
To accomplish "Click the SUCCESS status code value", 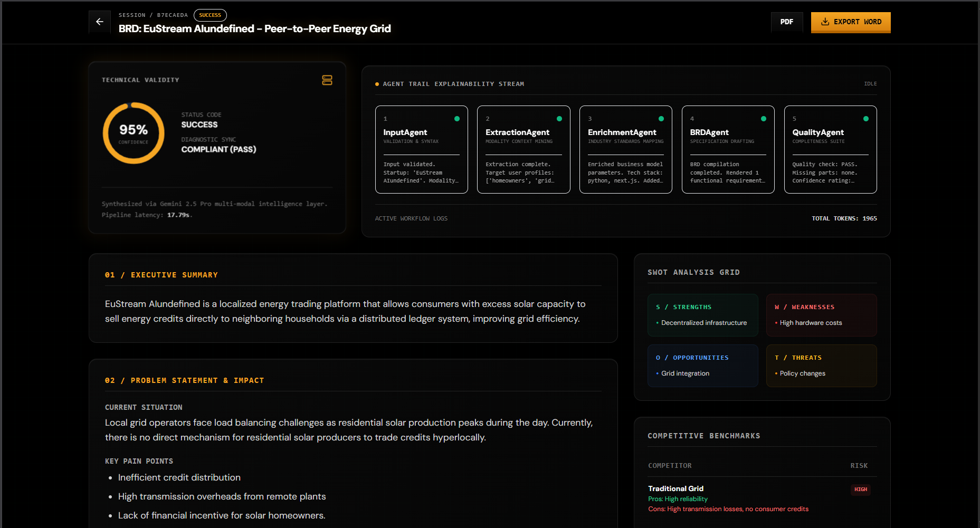I will [199, 124].
